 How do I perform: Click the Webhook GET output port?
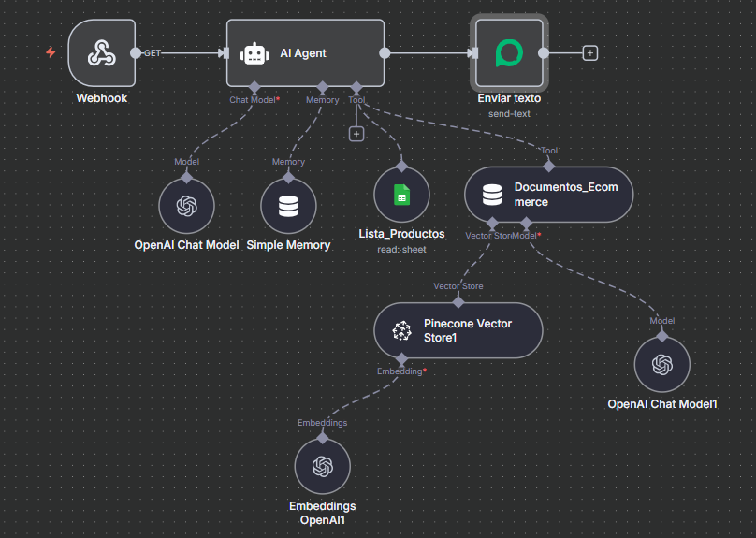[x=136, y=53]
